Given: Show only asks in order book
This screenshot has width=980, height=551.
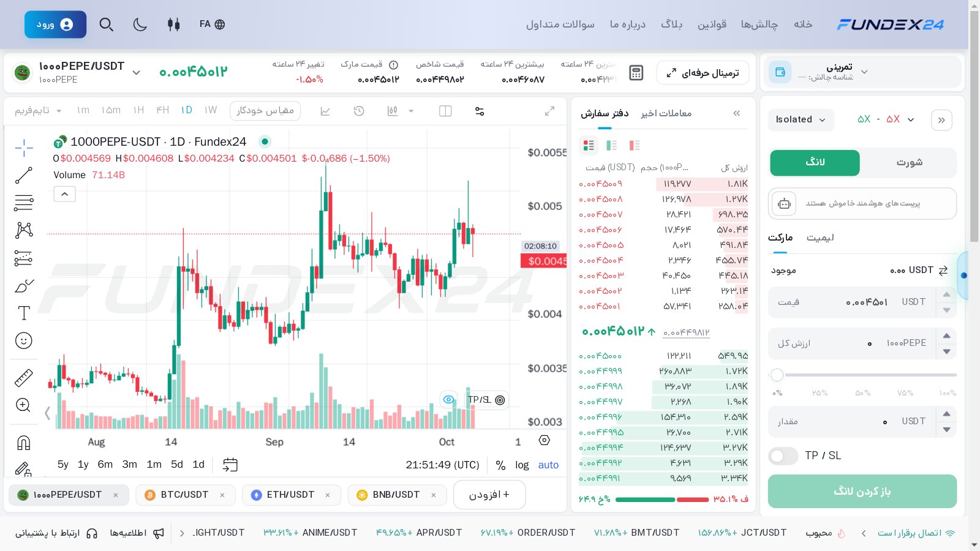Looking at the screenshot, I should click(x=635, y=145).
